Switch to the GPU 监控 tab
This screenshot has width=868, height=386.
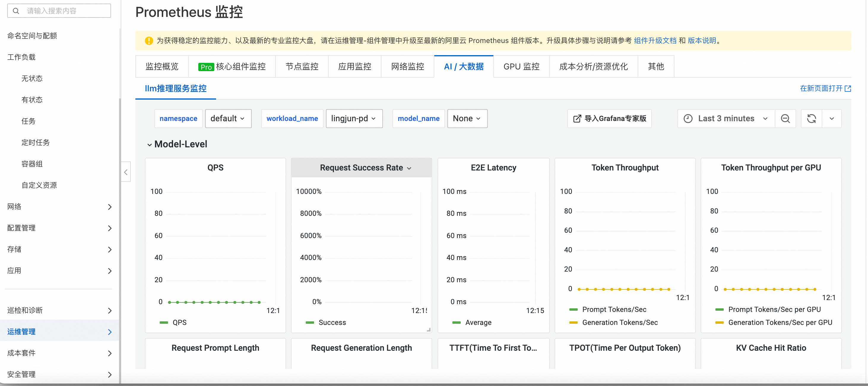tap(521, 67)
